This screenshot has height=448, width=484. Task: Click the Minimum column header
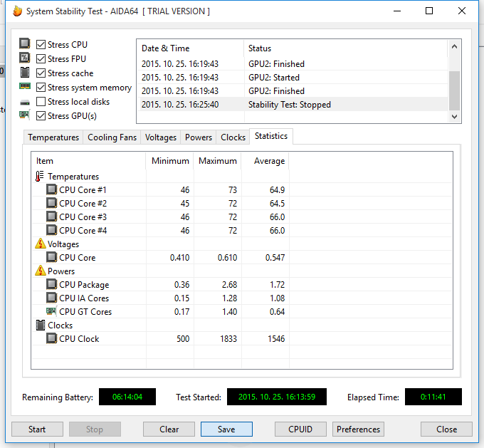pyautogui.click(x=170, y=161)
